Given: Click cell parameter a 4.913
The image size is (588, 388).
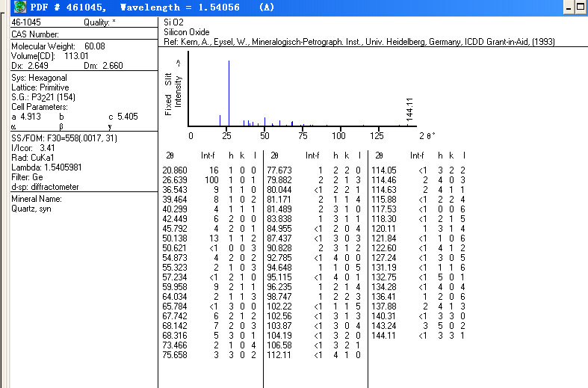Looking at the screenshot, I should [26, 117].
